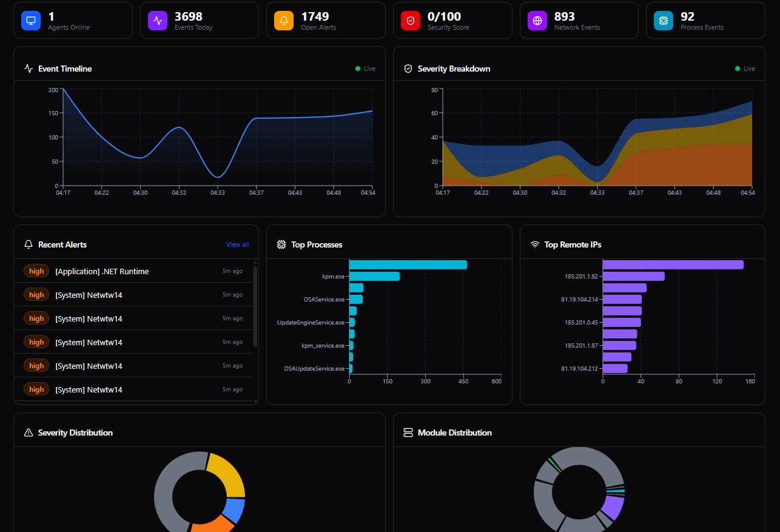This screenshot has height=532, width=780.
Task: Toggle the Live indicator on Event Timeline
Action: pyautogui.click(x=365, y=69)
